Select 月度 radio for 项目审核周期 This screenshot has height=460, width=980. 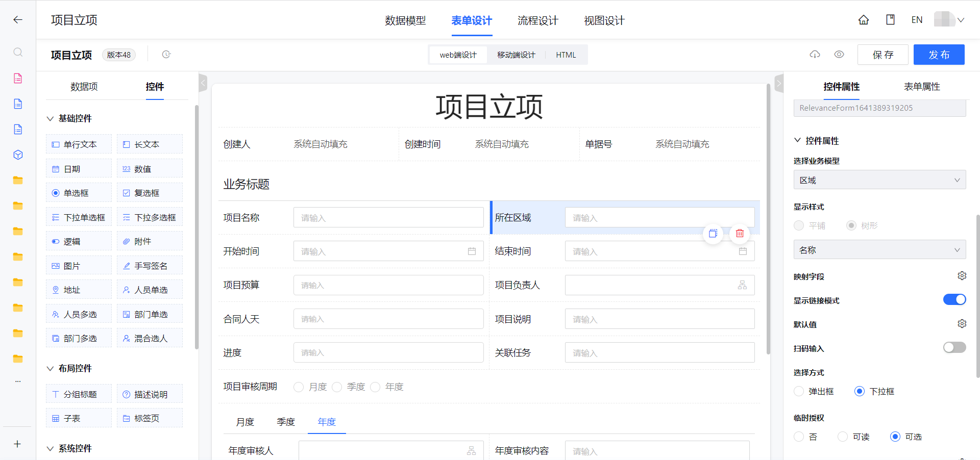click(x=299, y=387)
